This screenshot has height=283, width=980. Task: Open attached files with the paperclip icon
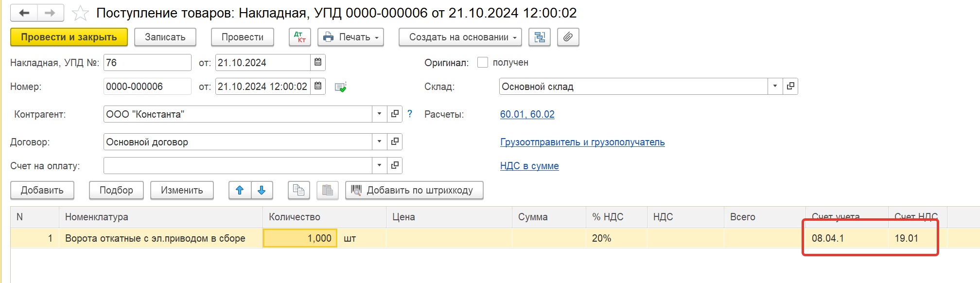pos(568,37)
